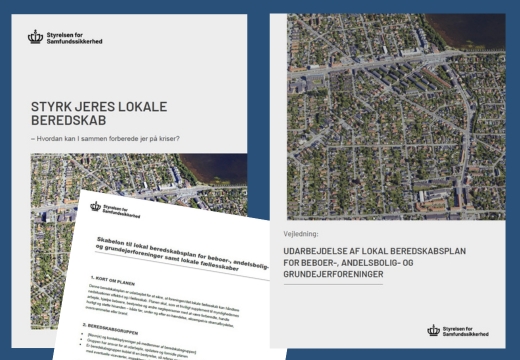The image size is (520, 360).
Task: Select the 1. KORT OM PLANEN section
Action: coord(113,281)
